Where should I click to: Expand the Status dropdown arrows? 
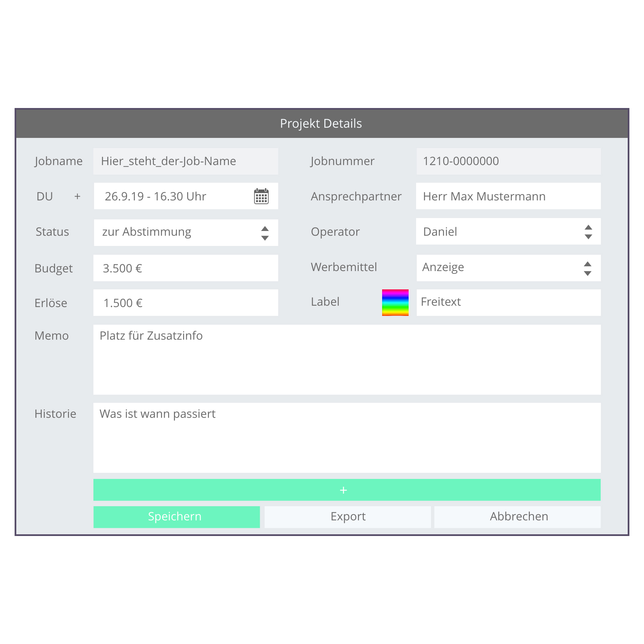click(265, 233)
